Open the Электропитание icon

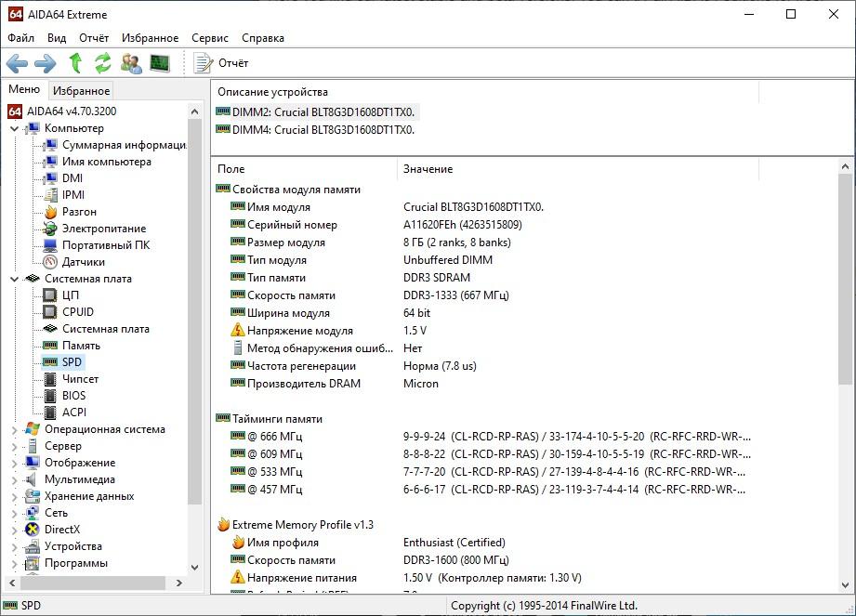pyautogui.click(x=50, y=229)
